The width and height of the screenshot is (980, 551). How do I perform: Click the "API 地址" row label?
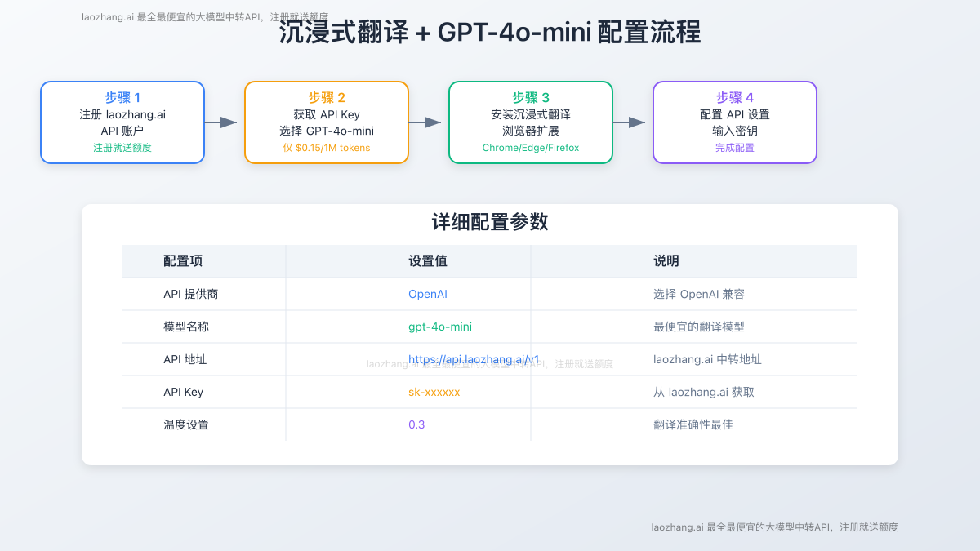click(185, 359)
